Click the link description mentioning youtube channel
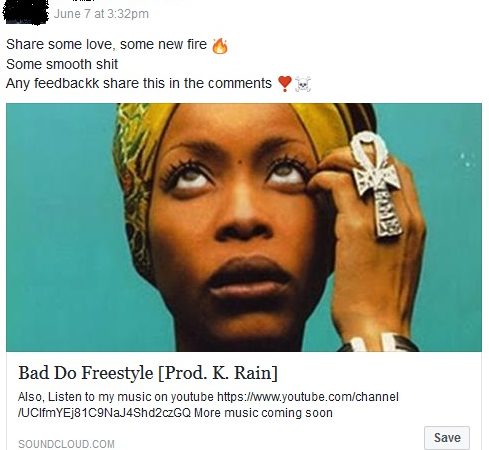 (208, 405)
